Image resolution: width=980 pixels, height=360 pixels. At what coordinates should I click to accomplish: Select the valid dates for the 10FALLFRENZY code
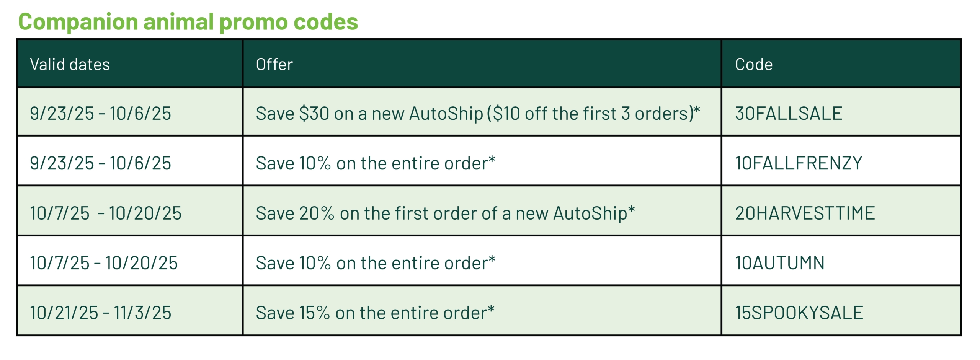[100, 163]
